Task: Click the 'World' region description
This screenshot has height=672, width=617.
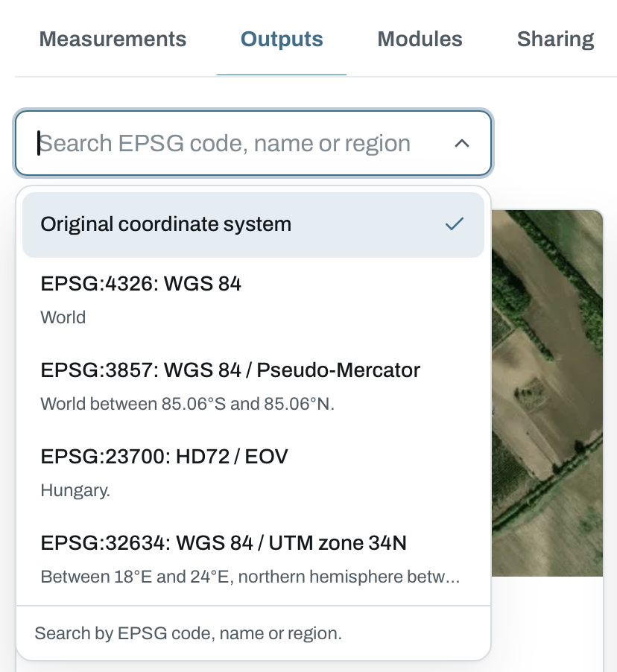Action: [x=63, y=317]
